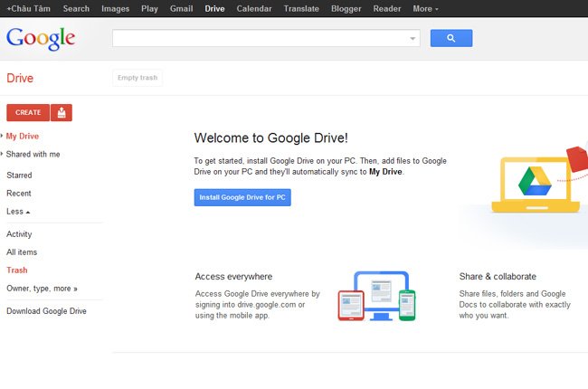Click the red Drive heading

tap(20, 78)
